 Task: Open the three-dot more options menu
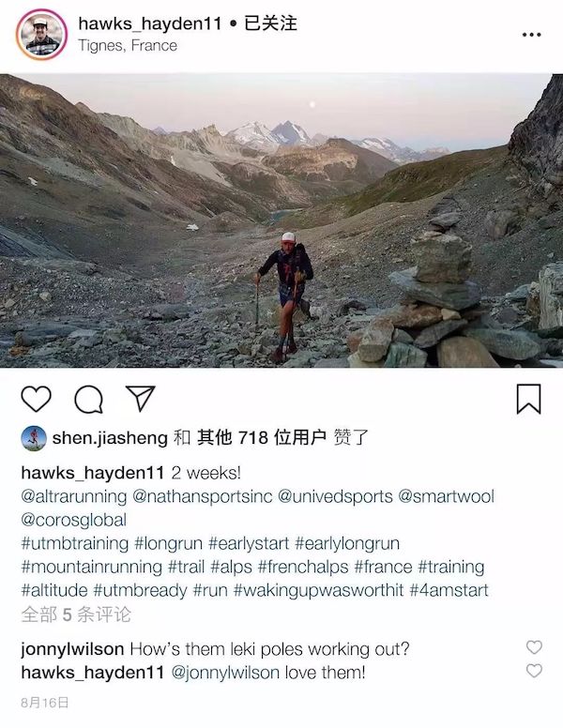pos(531,35)
